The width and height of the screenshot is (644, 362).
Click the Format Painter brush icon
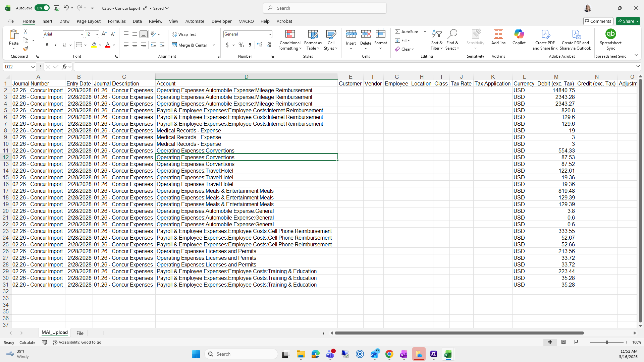[25, 49]
